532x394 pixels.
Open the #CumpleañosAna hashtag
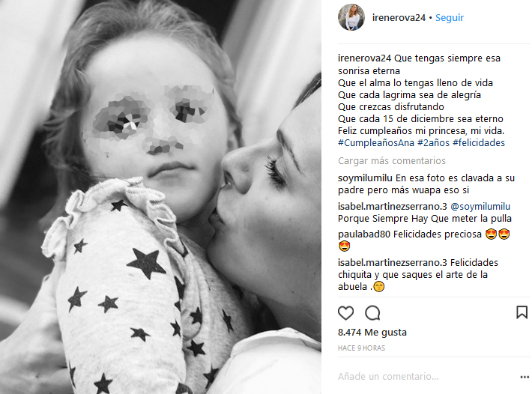(x=376, y=143)
